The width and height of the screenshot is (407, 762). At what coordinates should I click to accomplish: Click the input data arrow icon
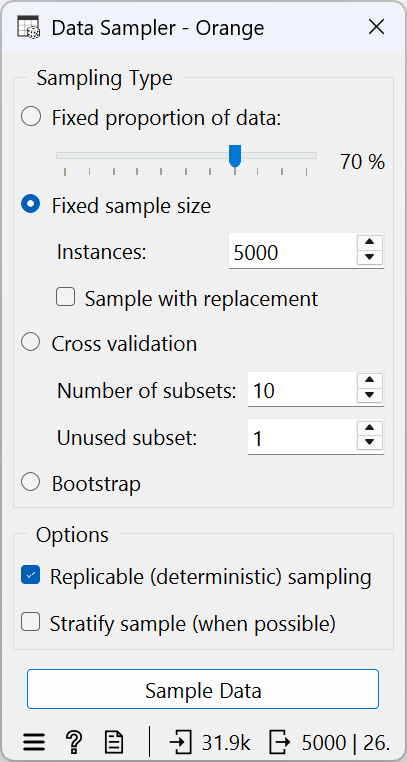click(x=180, y=742)
